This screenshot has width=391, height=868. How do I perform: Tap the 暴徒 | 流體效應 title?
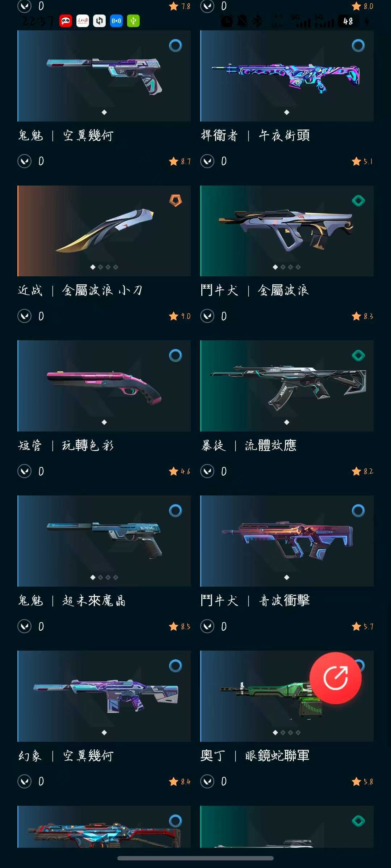coord(249,445)
